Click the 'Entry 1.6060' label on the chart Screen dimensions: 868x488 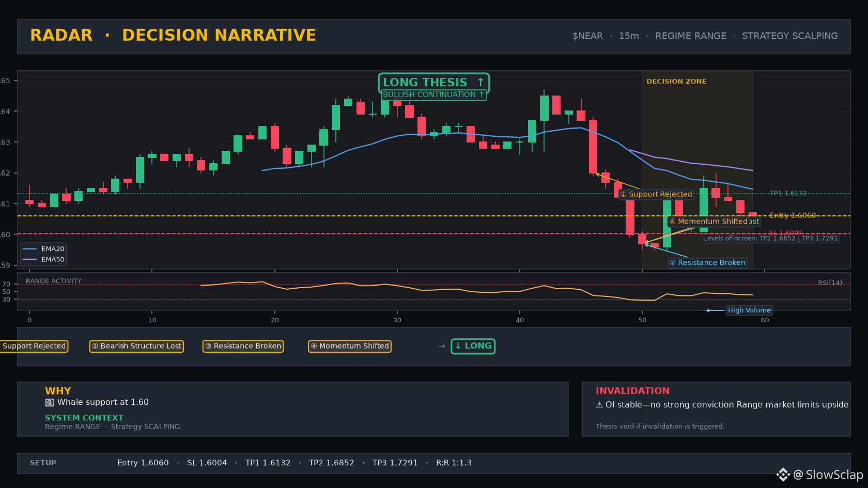click(793, 215)
